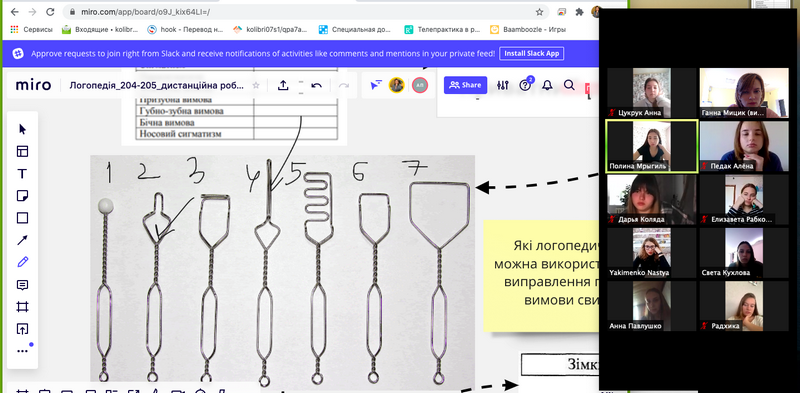This screenshot has width=800, height=393.
Task: Click Install Slack App button
Action: point(532,54)
